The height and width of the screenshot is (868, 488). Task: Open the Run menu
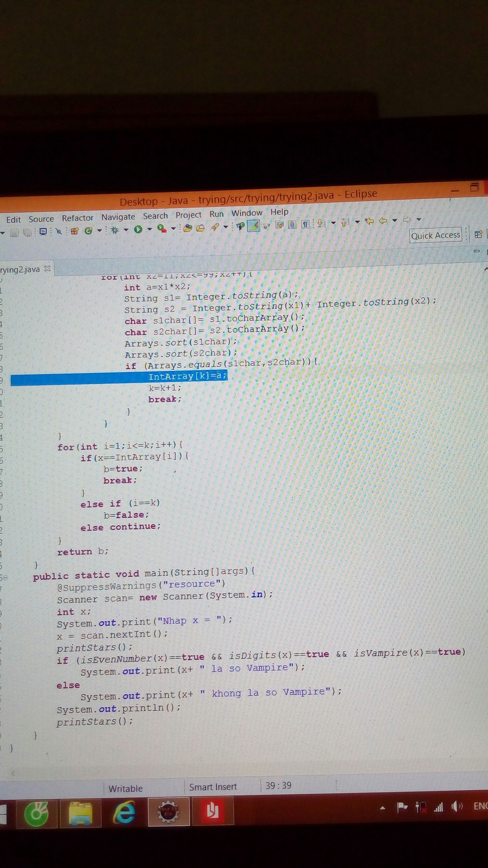(216, 214)
